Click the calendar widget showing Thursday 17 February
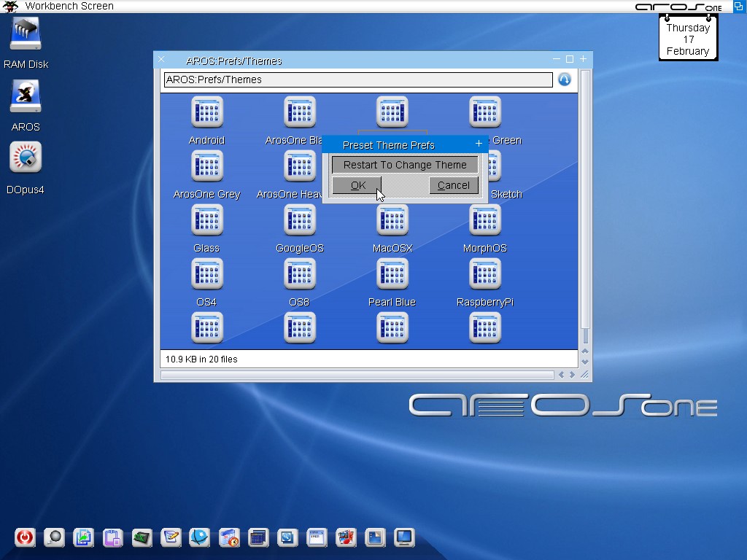Screen dimensions: 747x560 (x=688, y=39)
